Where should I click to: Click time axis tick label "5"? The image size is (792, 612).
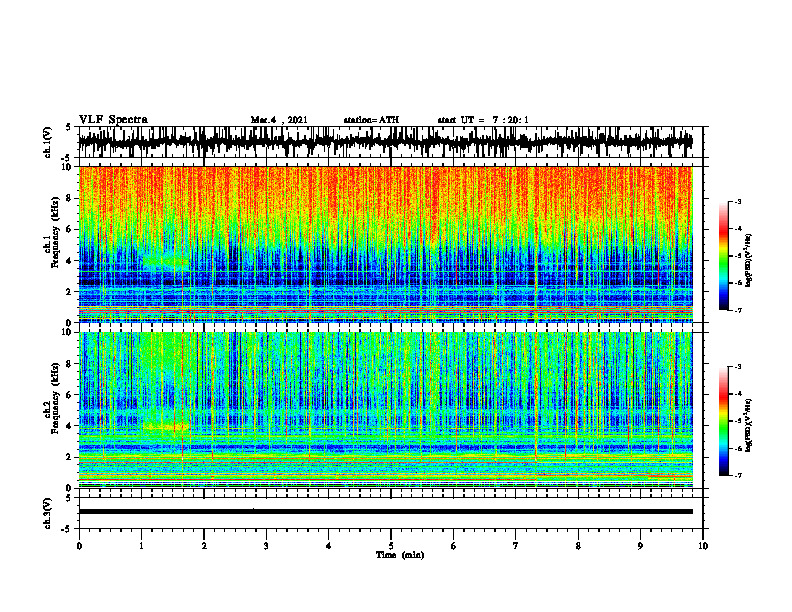click(391, 546)
